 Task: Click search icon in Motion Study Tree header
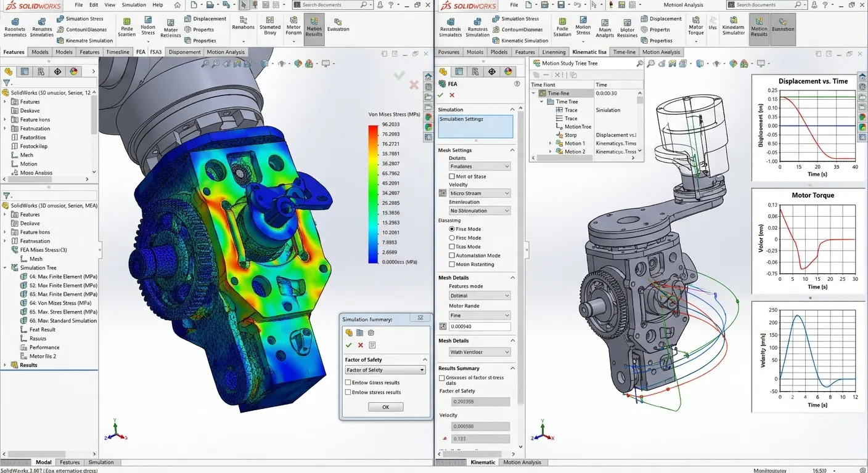[x=639, y=63]
